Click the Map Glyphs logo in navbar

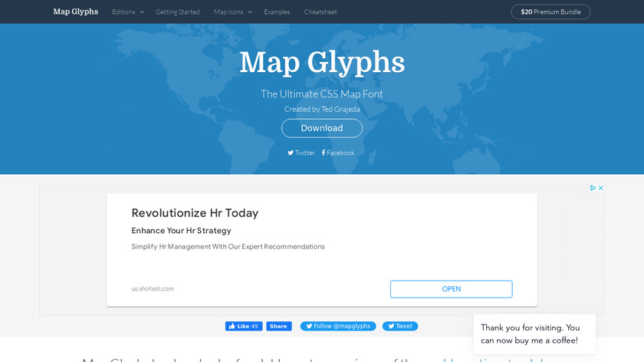pos(76,12)
